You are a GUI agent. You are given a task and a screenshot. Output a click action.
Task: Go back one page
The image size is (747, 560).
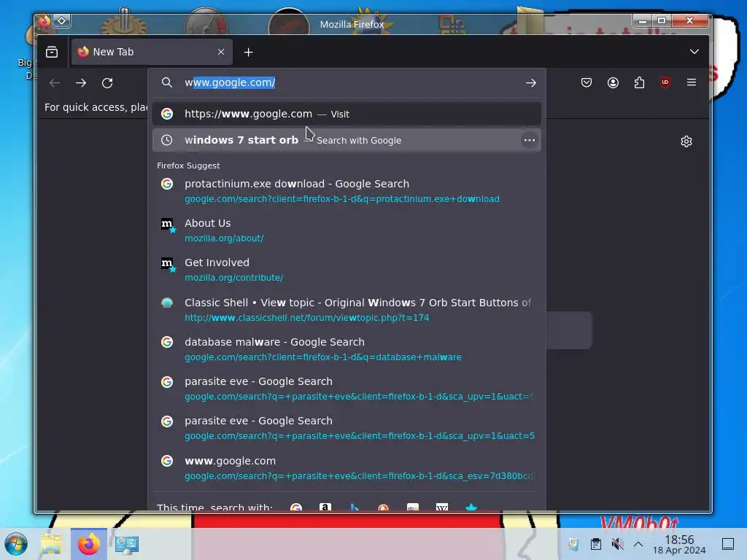pos(54,83)
